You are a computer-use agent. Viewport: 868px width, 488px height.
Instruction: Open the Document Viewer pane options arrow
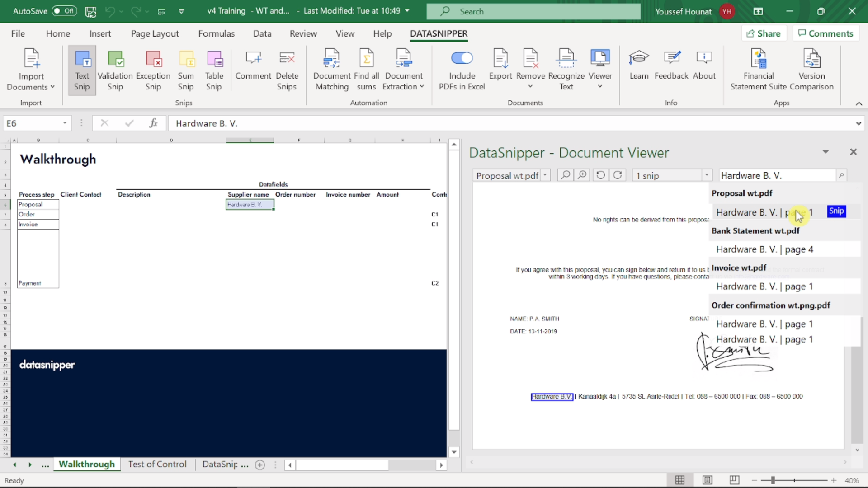[826, 152]
